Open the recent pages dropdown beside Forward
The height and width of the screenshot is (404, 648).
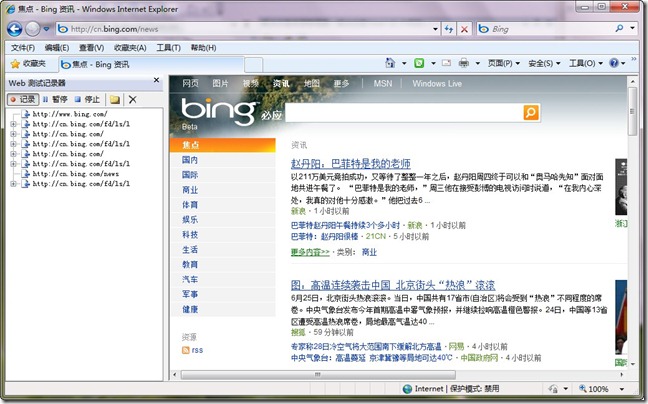click(x=46, y=29)
